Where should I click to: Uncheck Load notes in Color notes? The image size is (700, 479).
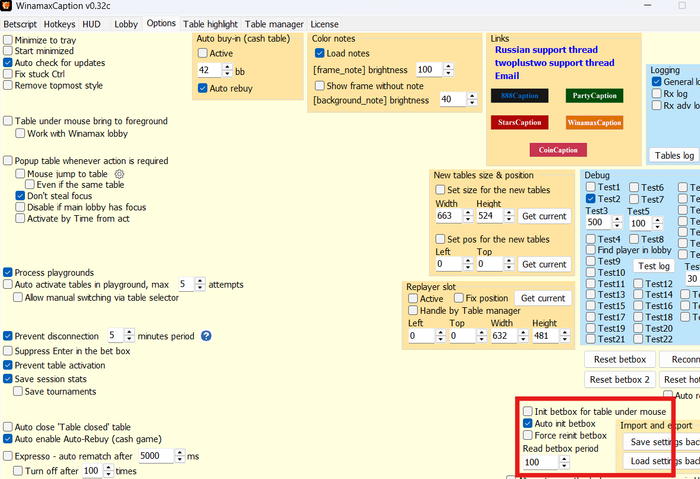point(320,53)
